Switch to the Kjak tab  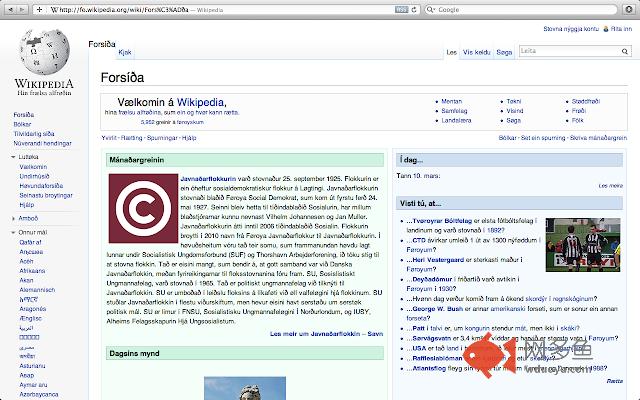tap(125, 52)
